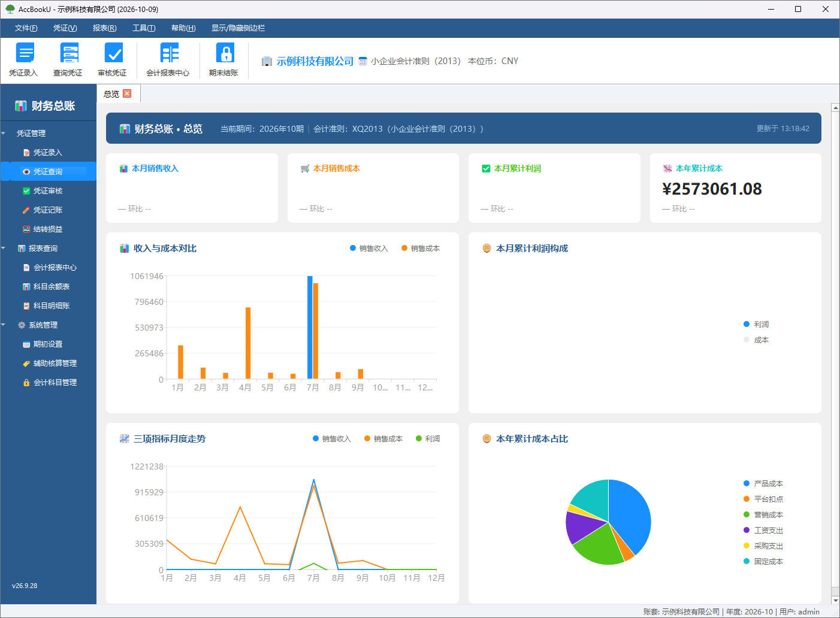
Task: Click the ¥2573061.08 本年累计成本 value
Action: click(x=712, y=189)
